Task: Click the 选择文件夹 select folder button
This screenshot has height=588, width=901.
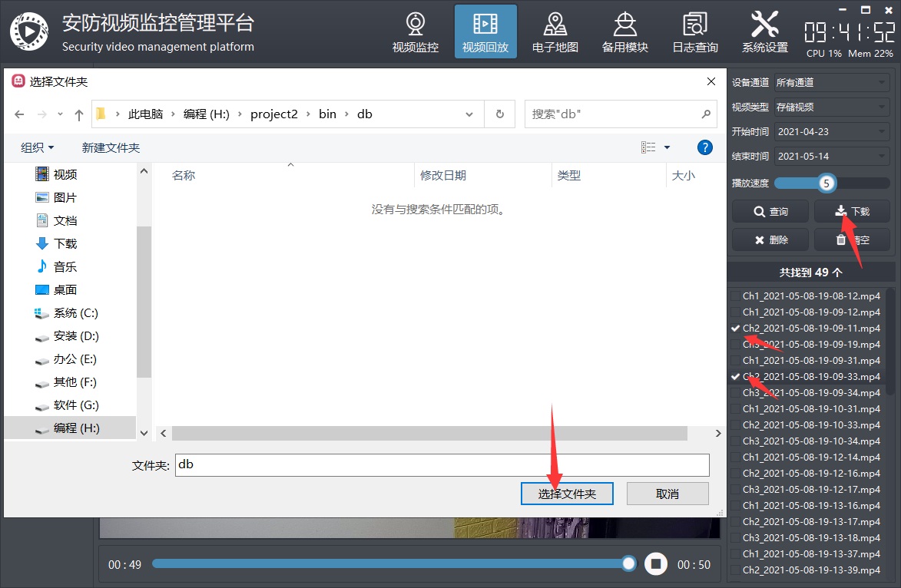Action: tap(567, 494)
